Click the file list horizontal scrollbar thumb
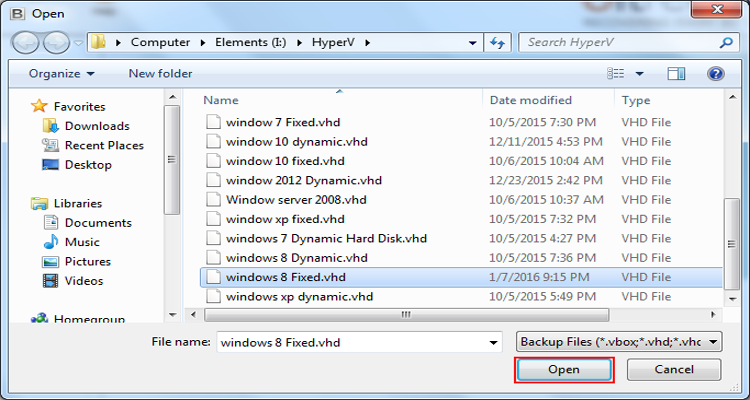 click(406, 315)
